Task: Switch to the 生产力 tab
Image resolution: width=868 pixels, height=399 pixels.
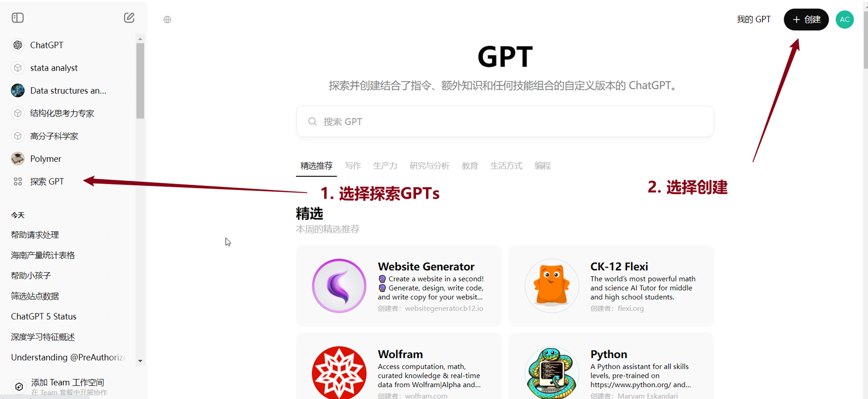Action: (385, 166)
